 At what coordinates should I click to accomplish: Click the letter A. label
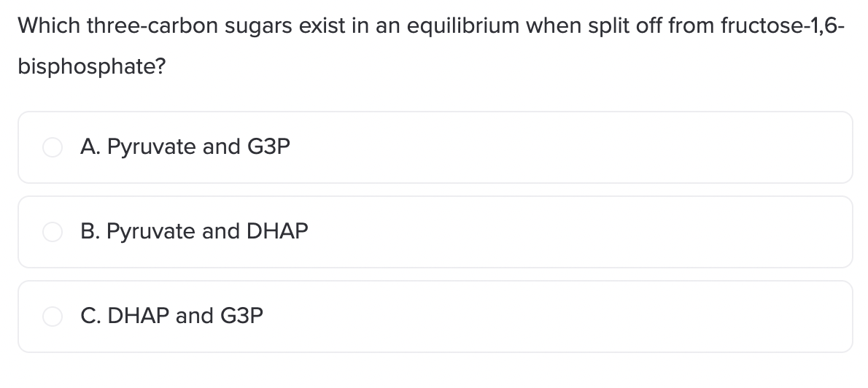[x=90, y=147]
